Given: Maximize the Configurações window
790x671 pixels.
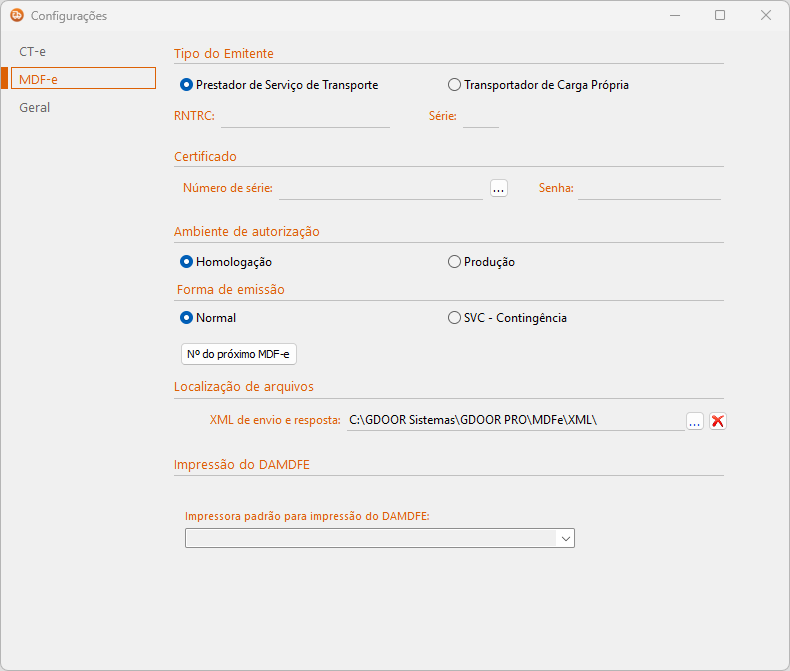Looking at the screenshot, I should click(x=720, y=15).
